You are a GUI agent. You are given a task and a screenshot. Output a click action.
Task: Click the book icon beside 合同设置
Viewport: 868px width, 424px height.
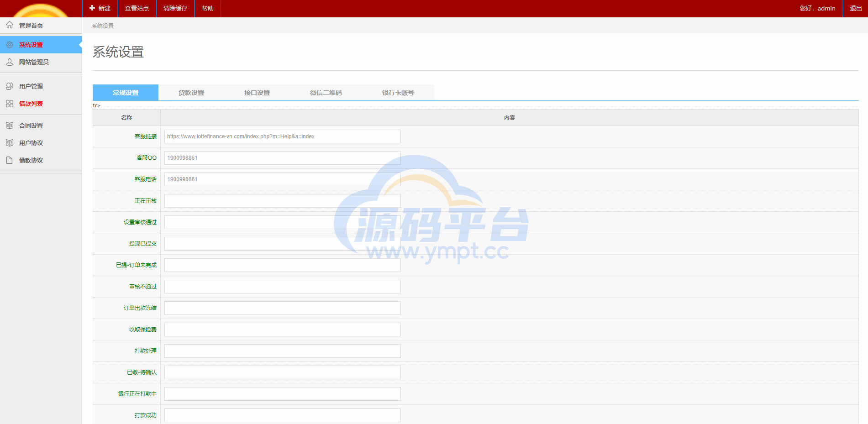(10, 126)
